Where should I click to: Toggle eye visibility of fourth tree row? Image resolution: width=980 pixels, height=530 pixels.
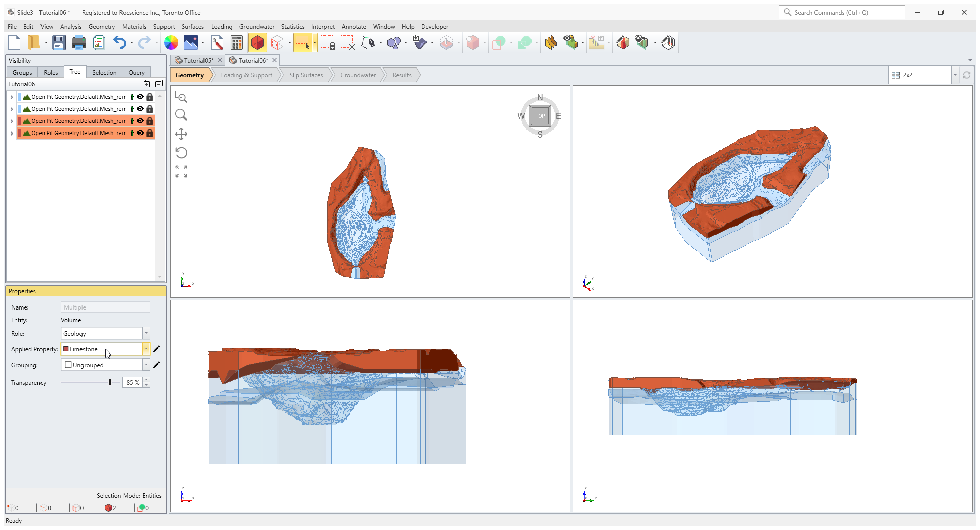coord(140,133)
